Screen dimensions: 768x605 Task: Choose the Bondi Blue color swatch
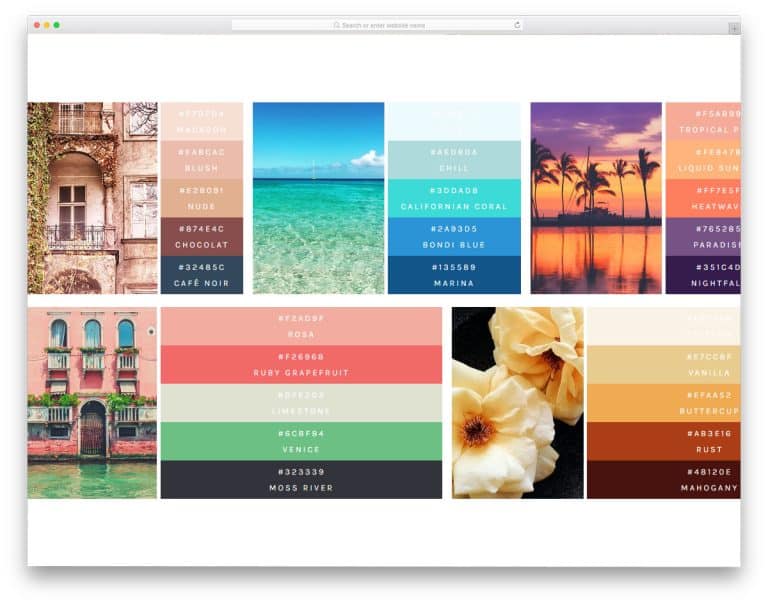tap(454, 237)
